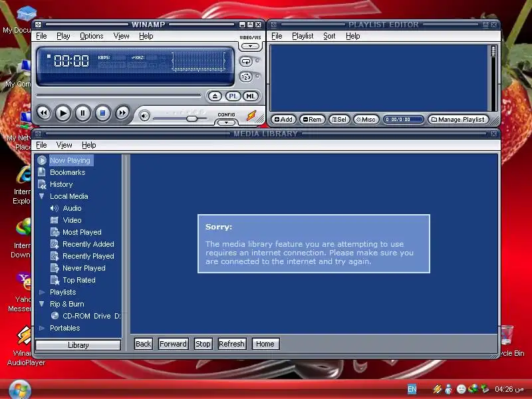Click the song seek bar
This screenshot has height=399, width=532.
[x=118, y=96]
